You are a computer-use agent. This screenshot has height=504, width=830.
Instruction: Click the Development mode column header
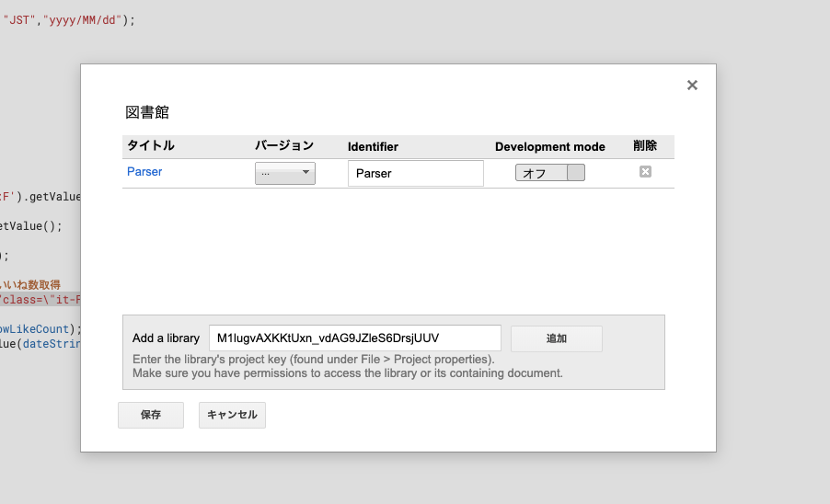[550, 146]
